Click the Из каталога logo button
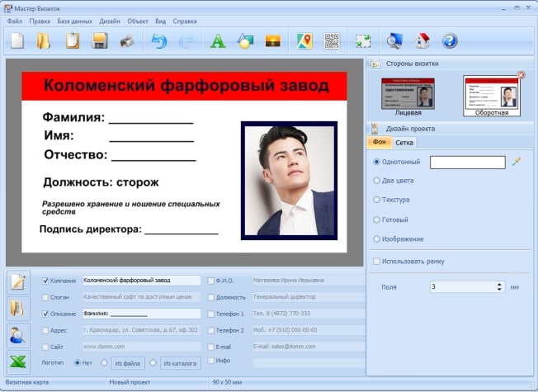538x392 pixels. coord(179,362)
